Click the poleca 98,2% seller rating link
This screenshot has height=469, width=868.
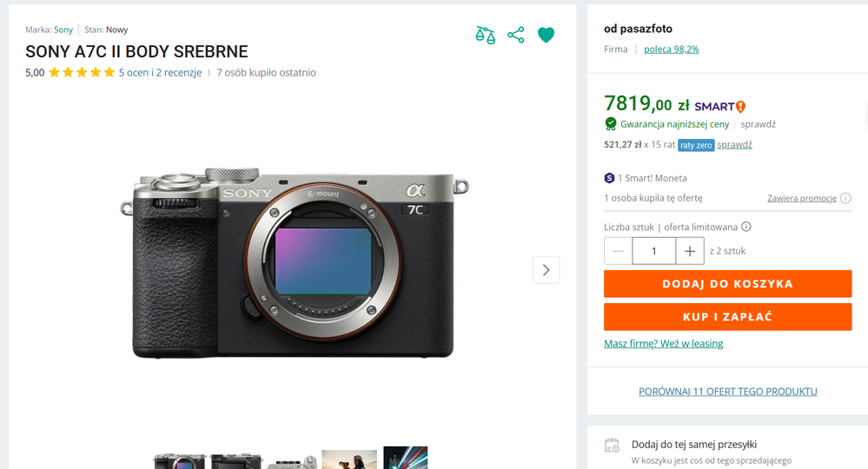671,50
